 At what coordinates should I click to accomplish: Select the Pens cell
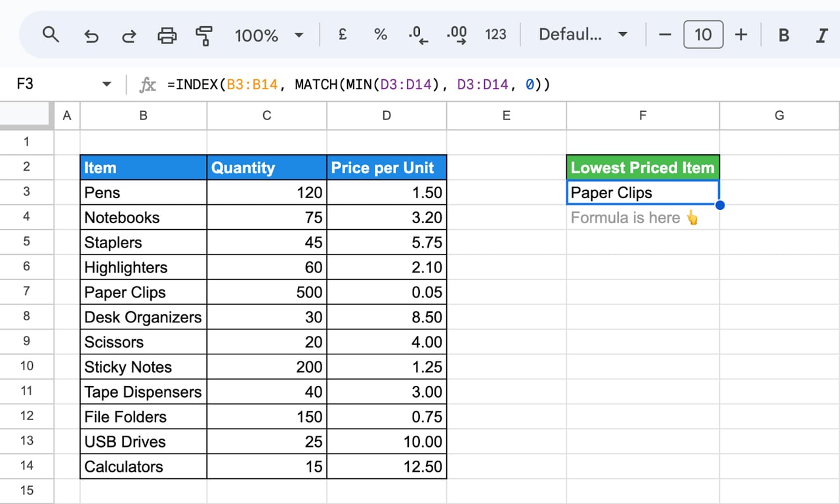click(x=143, y=192)
